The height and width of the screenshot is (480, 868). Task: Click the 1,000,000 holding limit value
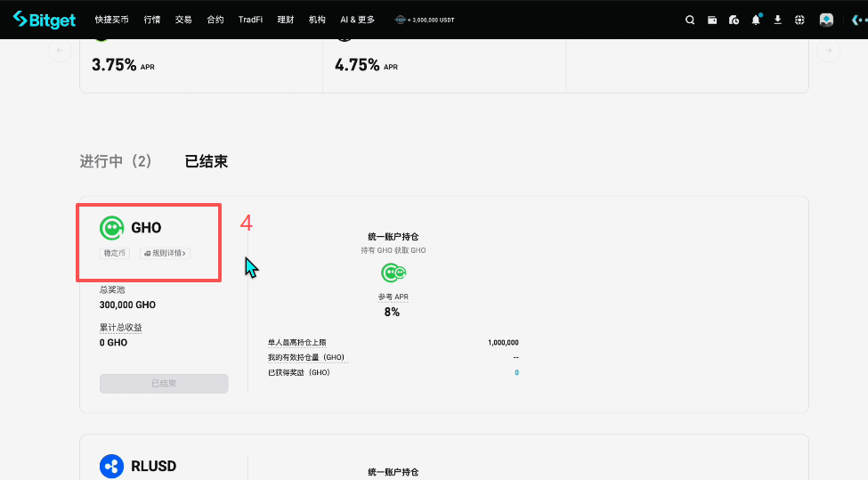coord(503,343)
